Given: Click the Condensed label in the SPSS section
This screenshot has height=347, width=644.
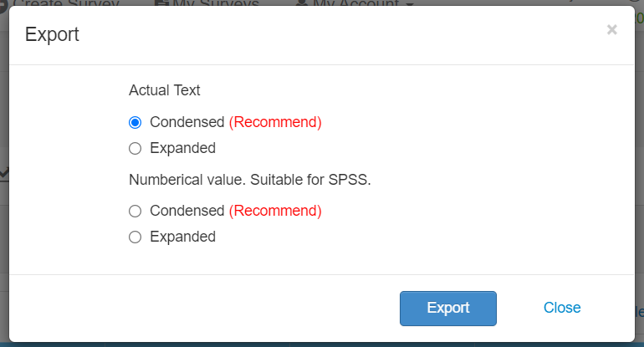Looking at the screenshot, I should pos(187,211).
